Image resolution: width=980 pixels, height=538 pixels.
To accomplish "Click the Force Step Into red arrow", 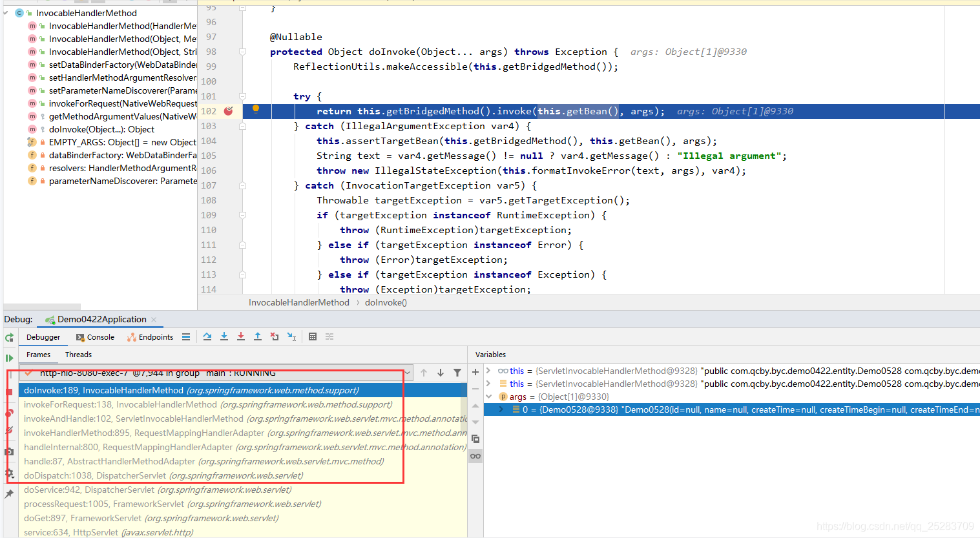I will click(241, 336).
